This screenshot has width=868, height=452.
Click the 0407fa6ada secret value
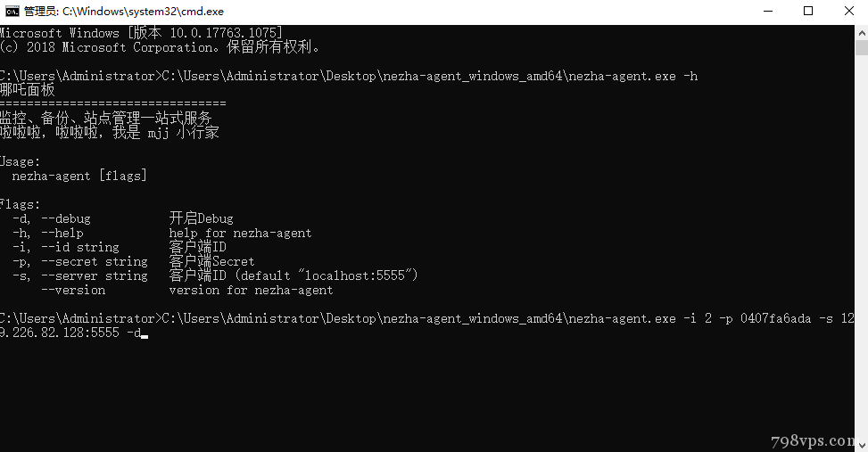pos(775,318)
